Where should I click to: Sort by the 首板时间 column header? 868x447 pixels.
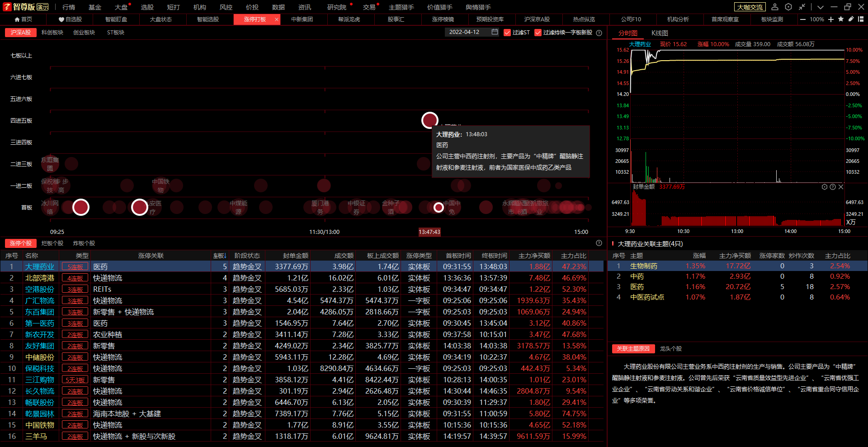pyautogui.click(x=458, y=256)
